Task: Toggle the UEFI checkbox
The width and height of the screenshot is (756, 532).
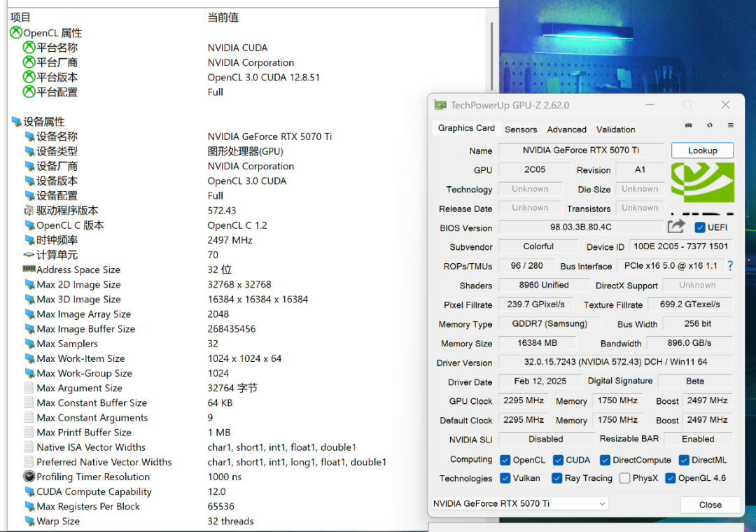Action: (x=700, y=227)
